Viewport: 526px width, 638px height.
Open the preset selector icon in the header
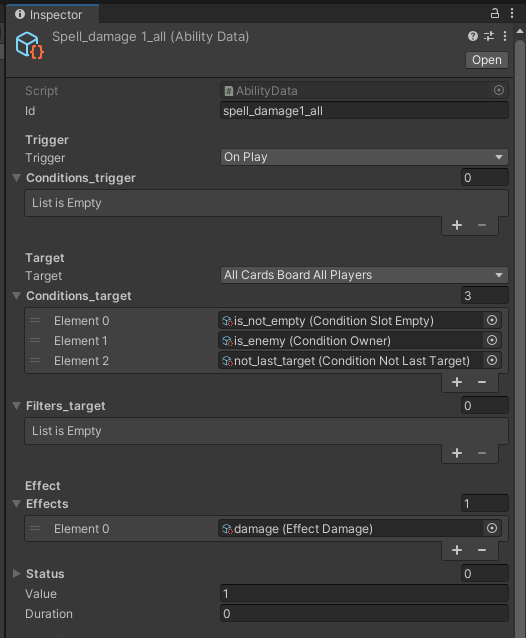[x=489, y=36]
